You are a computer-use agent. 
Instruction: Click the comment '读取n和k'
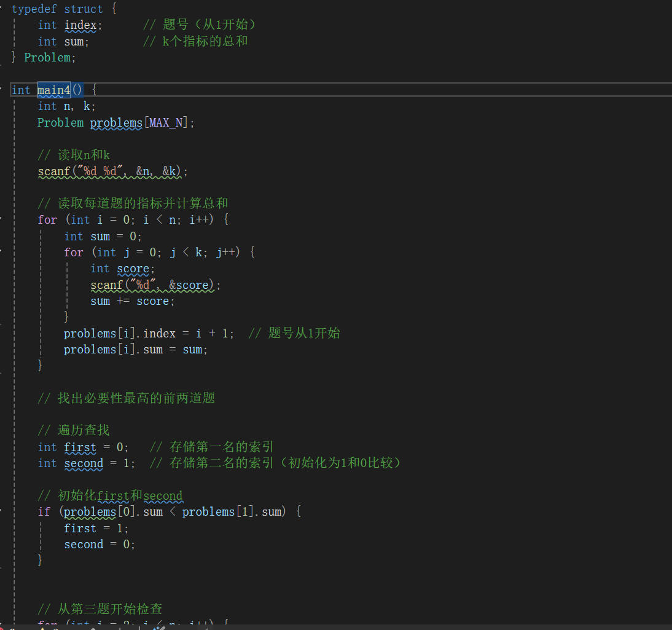click(x=84, y=154)
